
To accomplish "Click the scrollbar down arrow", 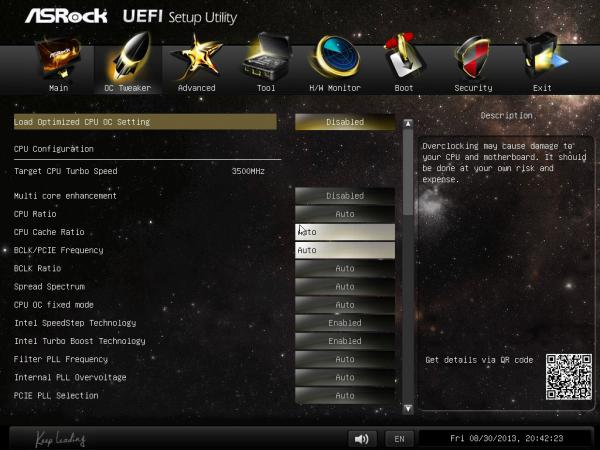I will (x=408, y=409).
